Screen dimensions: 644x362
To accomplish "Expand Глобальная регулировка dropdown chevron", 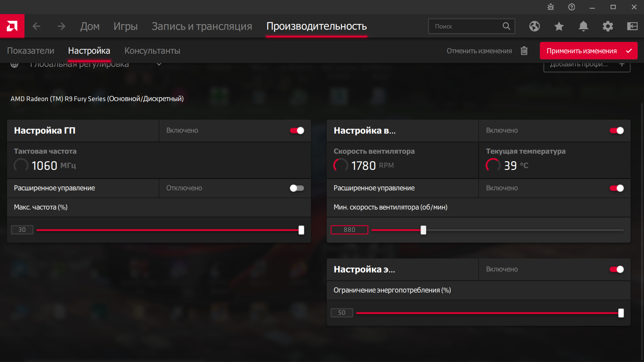I will tap(159, 64).
